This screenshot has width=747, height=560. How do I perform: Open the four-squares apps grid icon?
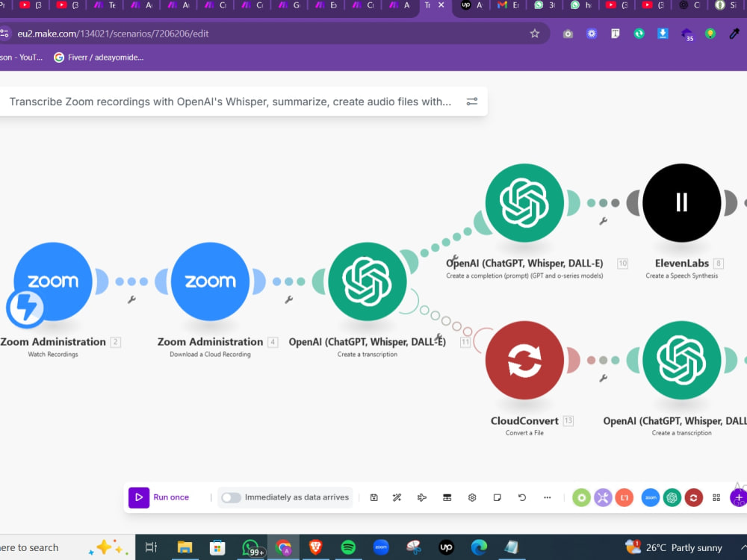pyautogui.click(x=716, y=497)
